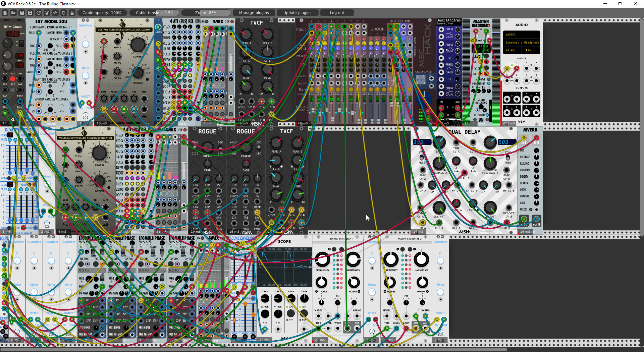Open the 48 kHz sample rate selector
This screenshot has width=644, height=352.
point(512,50)
